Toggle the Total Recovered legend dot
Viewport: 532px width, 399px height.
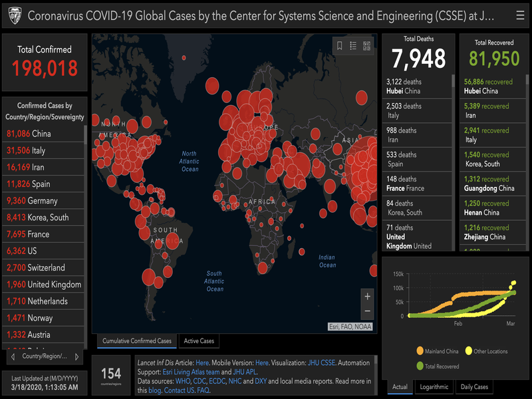(x=420, y=366)
